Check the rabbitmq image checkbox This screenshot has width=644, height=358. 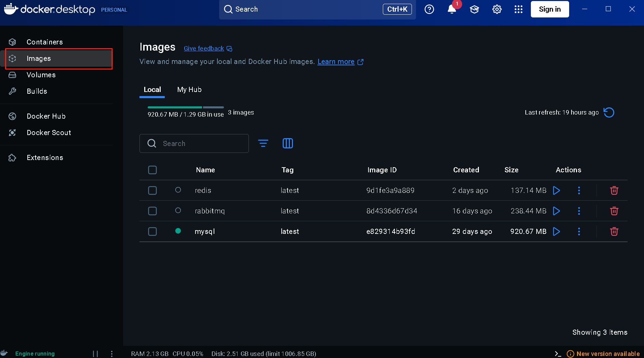(152, 211)
